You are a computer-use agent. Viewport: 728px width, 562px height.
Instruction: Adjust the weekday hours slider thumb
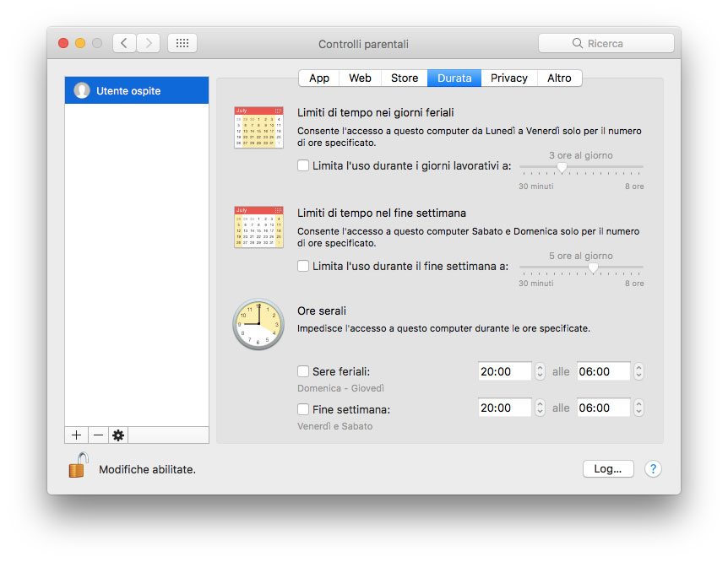click(562, 168)
